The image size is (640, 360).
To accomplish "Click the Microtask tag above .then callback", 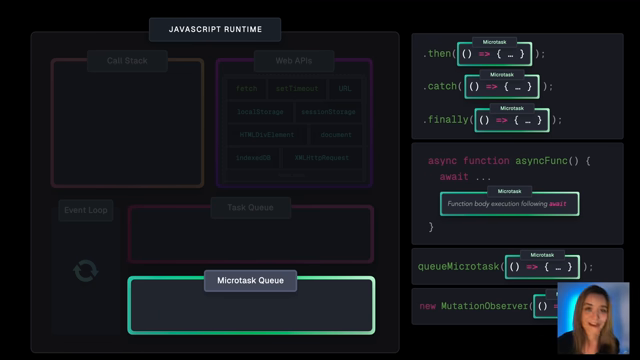I will (494, 42).
